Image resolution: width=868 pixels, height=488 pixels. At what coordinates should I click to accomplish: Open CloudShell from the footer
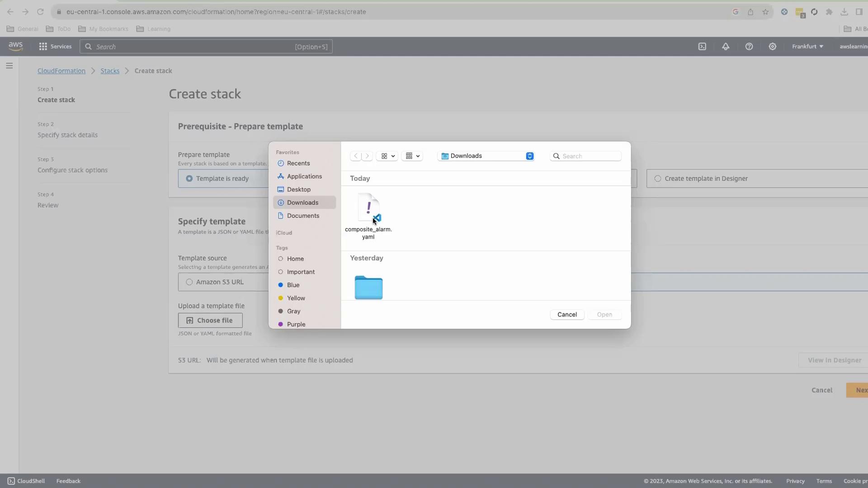(26, 481)
